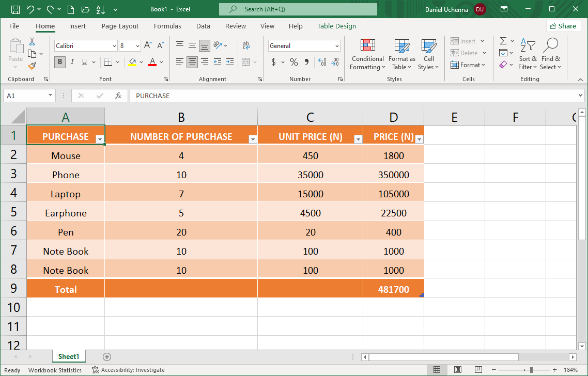Screen dimensions: 588x376
Task: Select Format as Table
Action: (401, 54)
